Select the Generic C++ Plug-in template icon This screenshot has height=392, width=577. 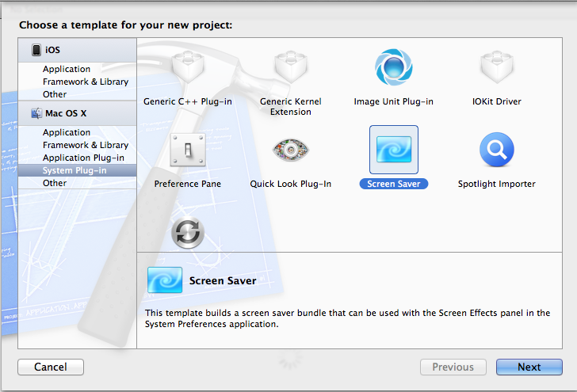[x=188, y=67]
